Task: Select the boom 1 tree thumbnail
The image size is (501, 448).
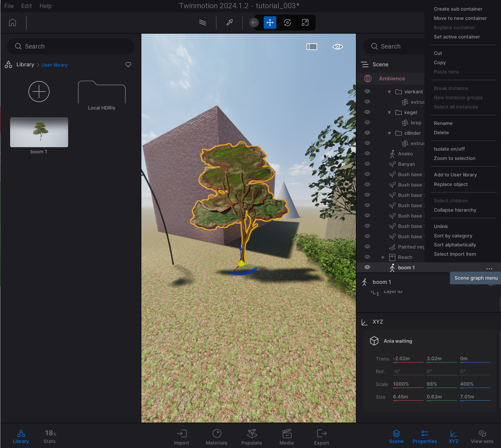Action: [x=39, y=132]
